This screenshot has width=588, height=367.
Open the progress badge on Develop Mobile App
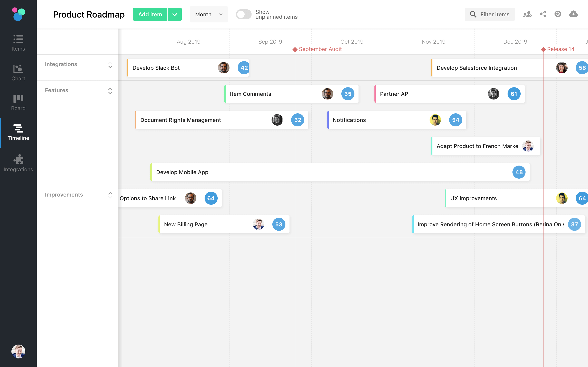pos(519,172)
